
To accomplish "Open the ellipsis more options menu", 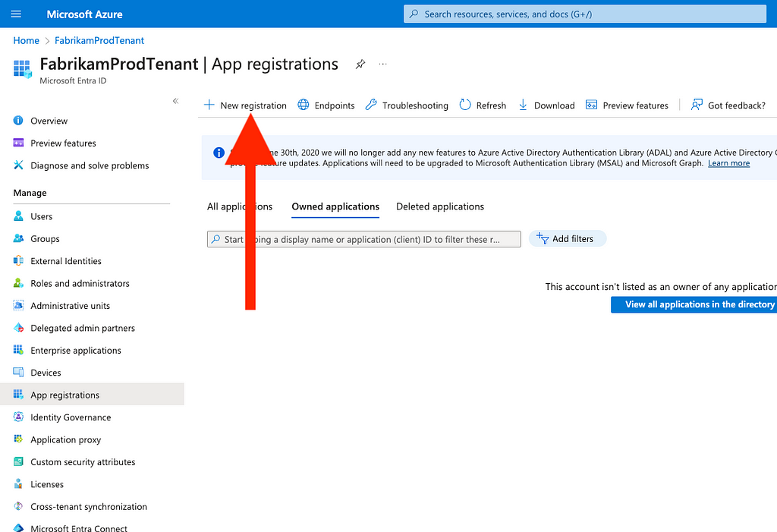I will click(x=382, y=64).
